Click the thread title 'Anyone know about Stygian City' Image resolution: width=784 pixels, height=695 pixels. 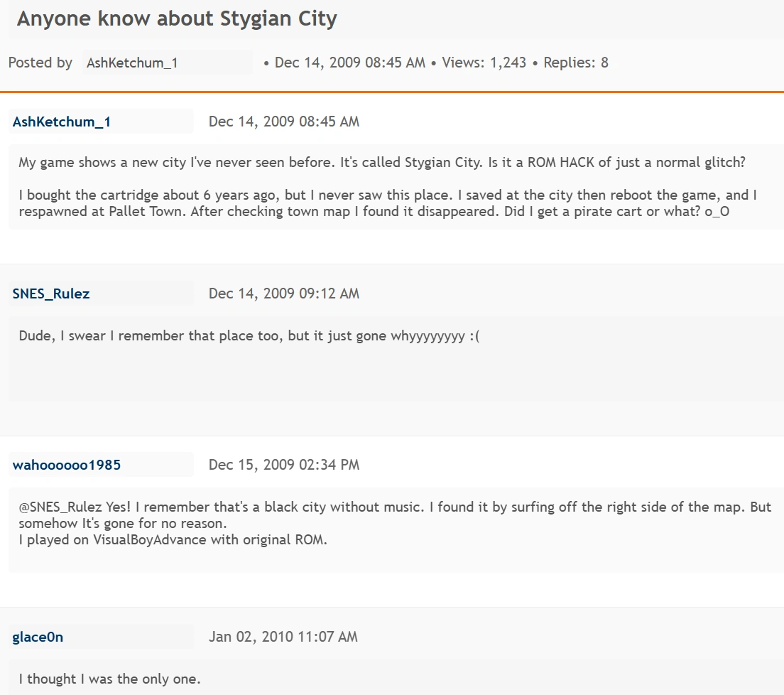(x=177, y=19)
